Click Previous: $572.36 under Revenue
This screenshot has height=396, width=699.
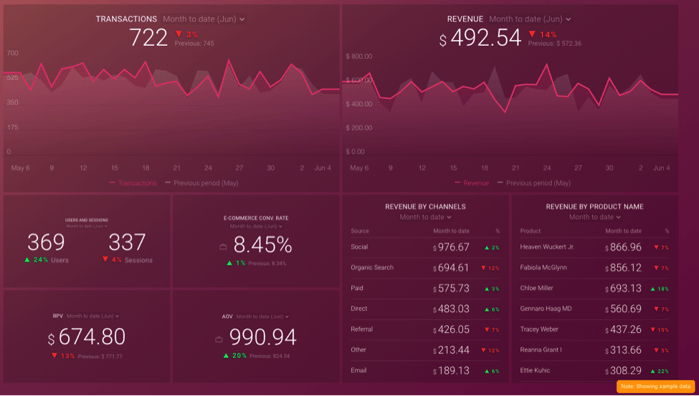(x=555, y=43)
